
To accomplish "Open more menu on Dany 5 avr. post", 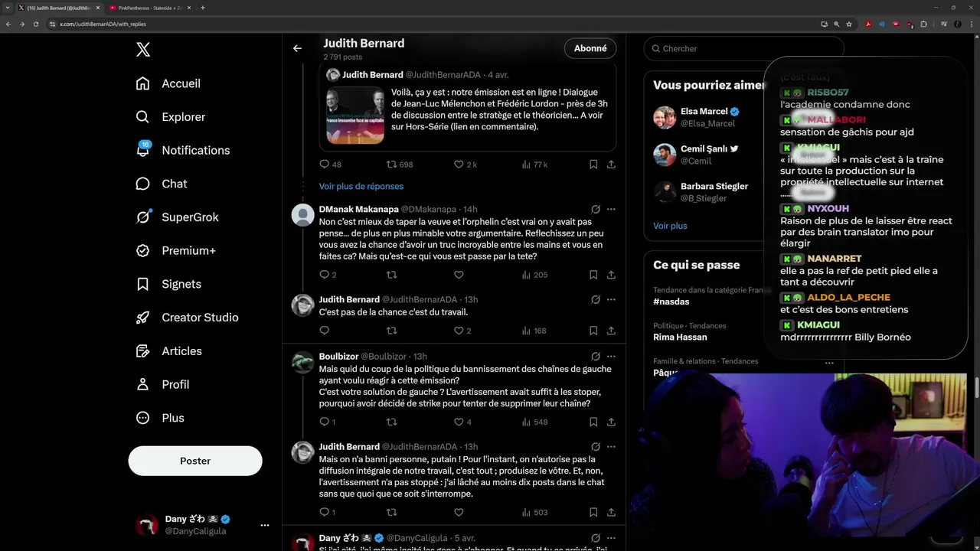I will [611, 538].
